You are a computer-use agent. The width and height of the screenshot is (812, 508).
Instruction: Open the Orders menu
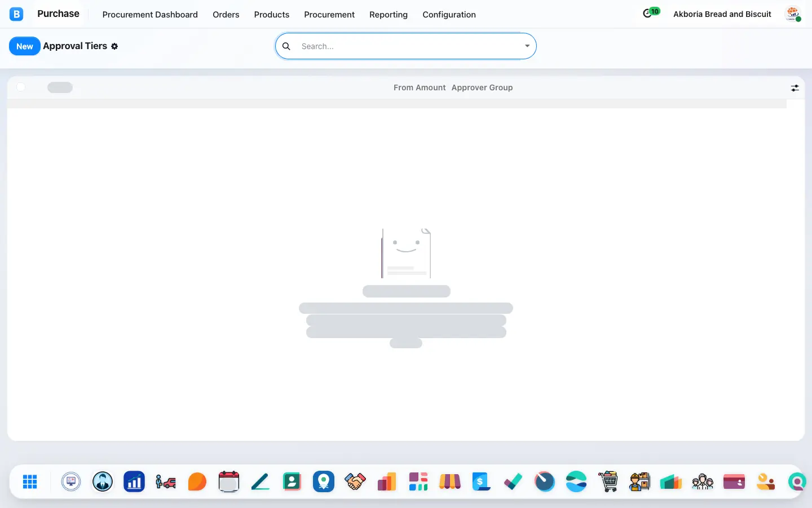pyautogui.click(x=226, y=15)
